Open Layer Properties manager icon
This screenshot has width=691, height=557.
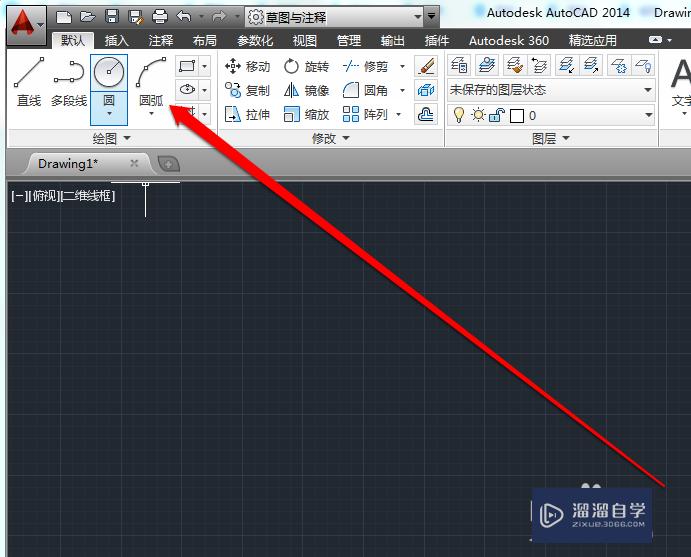459,66
